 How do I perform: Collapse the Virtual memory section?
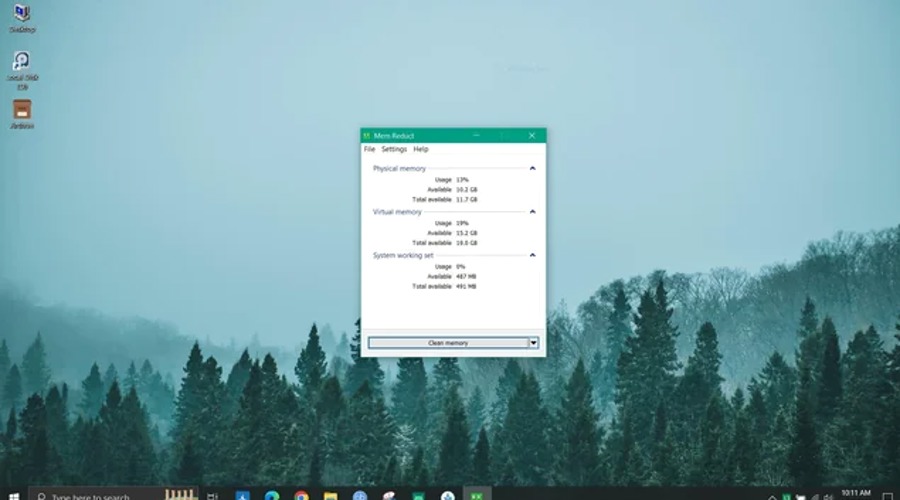tap(532, 212)
